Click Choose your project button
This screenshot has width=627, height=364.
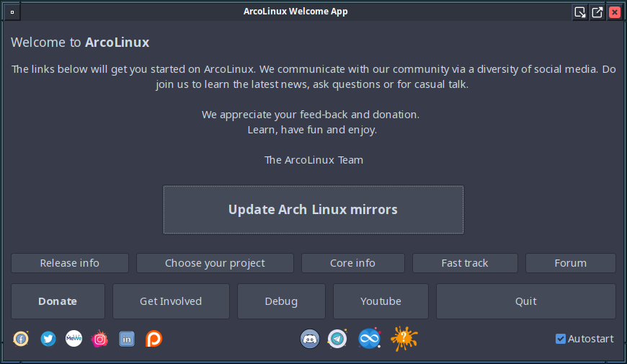215,263
